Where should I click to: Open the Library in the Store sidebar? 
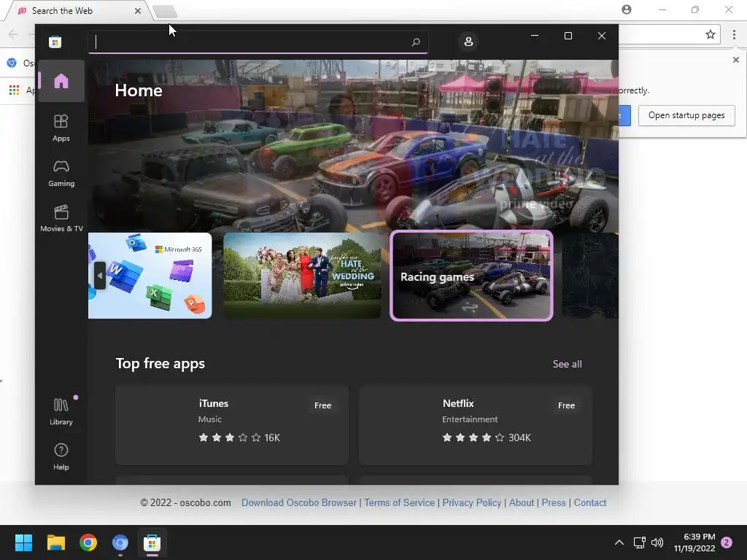[61, 412]
